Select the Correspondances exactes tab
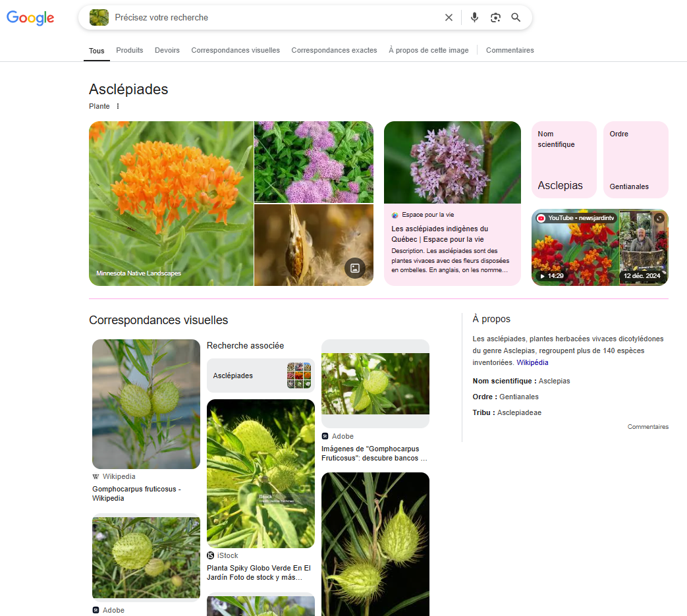 [334, 50]
